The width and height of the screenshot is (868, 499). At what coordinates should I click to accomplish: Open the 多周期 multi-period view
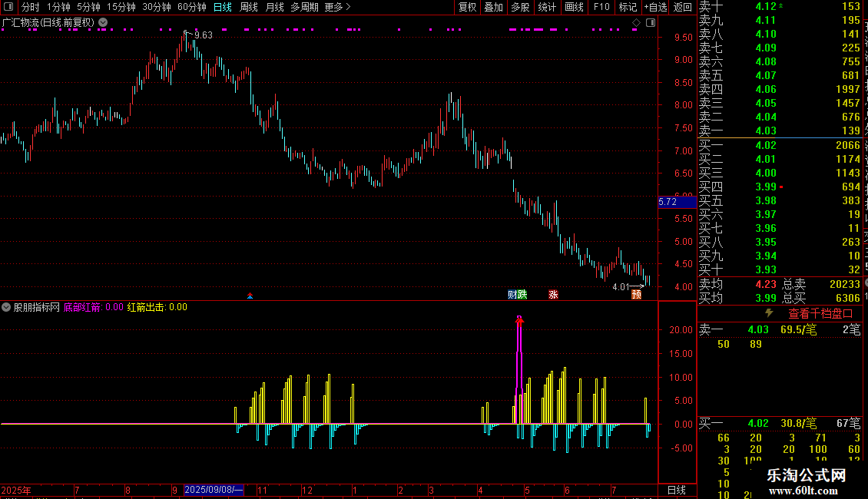click(x=304, y=7)
